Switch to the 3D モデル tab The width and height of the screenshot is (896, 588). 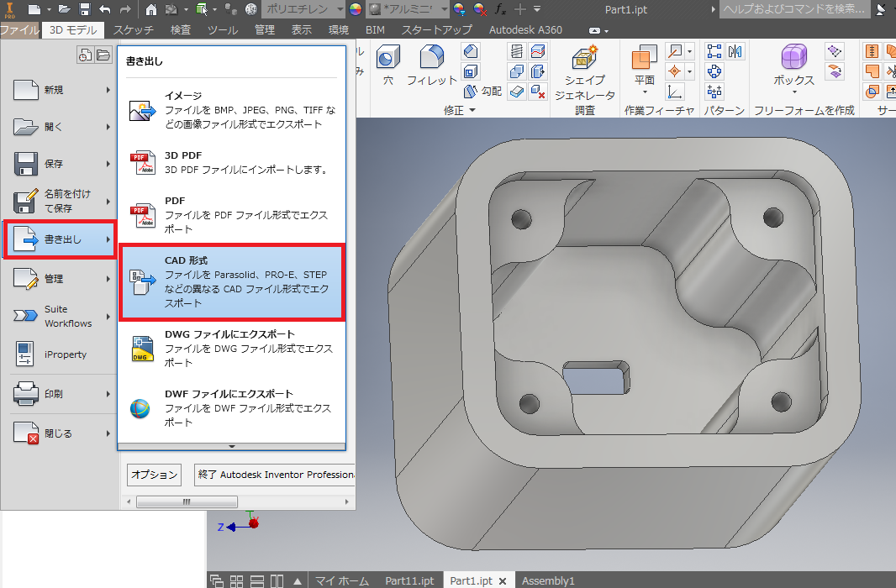(x=73, y=29)
